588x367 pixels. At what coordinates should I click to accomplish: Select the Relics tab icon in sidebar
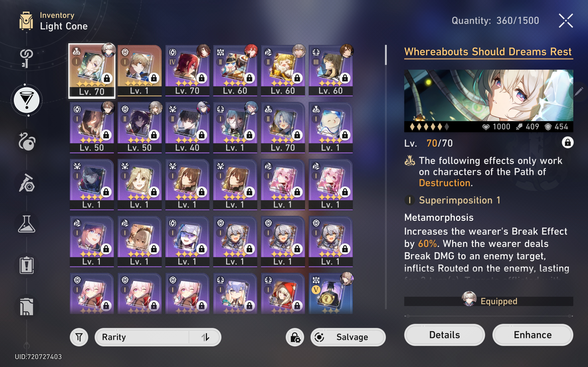tap(26, 142)
